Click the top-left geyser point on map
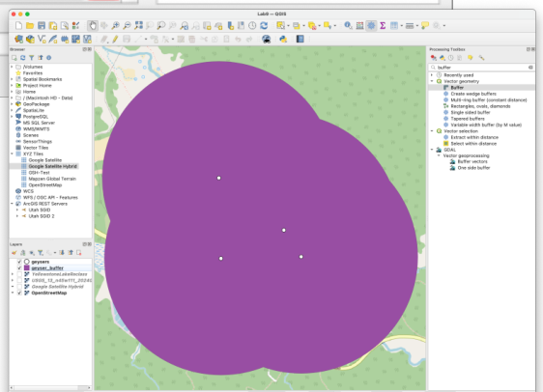Image resolution: width=543 pixels, height=392 pixels. 218,178
